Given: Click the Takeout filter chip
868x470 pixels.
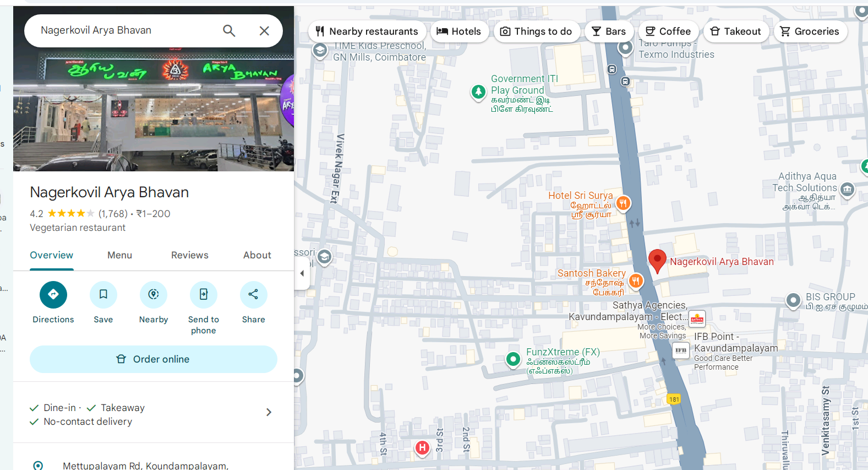Looking at the screenshot, I should point(736,31).
